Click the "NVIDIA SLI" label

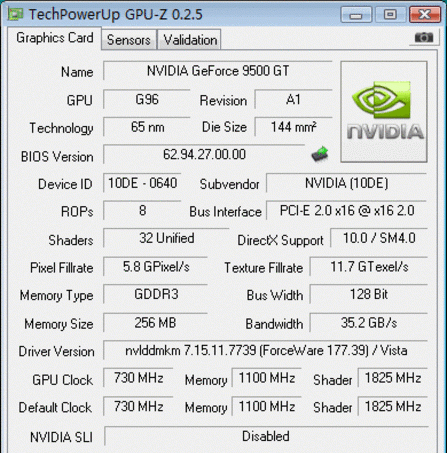pos(61,437)
